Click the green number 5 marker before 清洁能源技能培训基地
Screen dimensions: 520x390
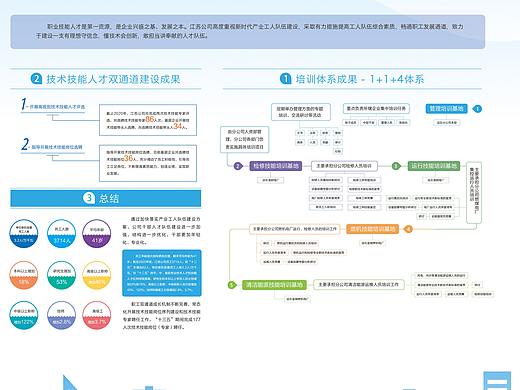click(x=232, y=285)
